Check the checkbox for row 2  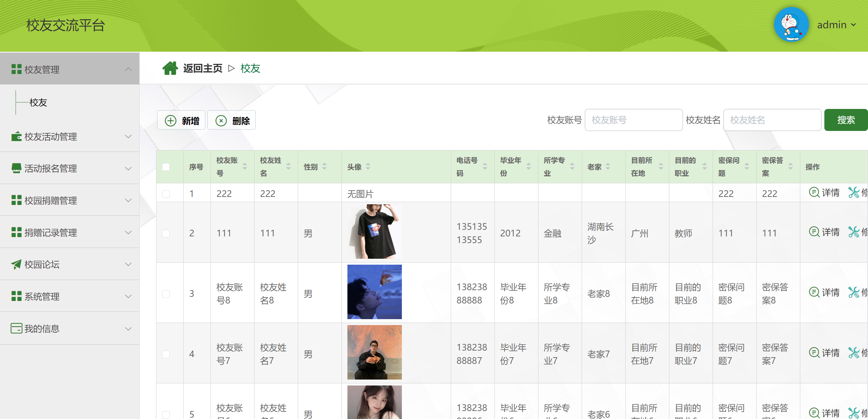(166, 233)
